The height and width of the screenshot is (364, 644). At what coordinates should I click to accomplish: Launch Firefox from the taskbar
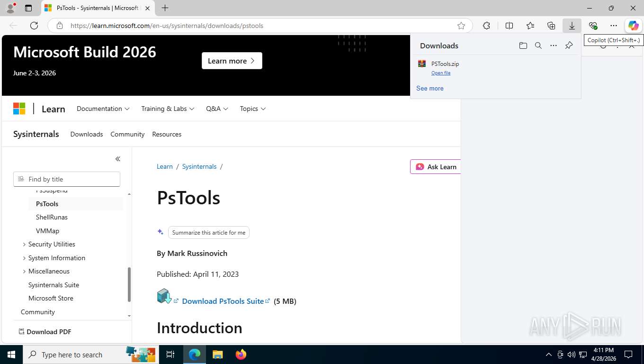(241, 355)
